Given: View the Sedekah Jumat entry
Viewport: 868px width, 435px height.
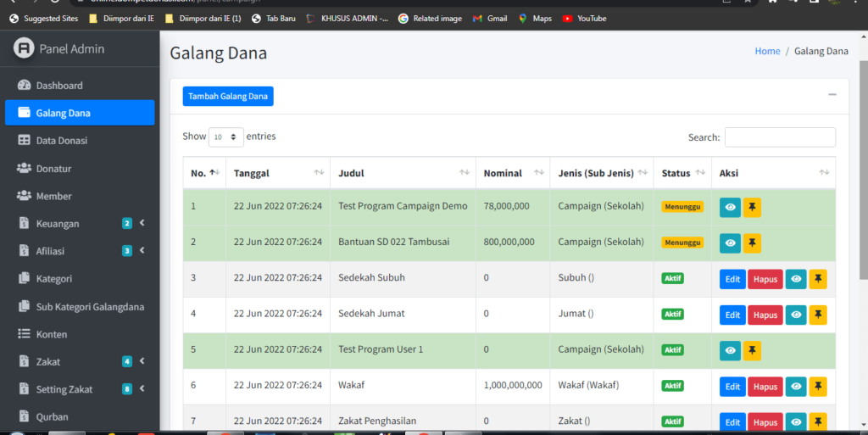Looking at the screenshot, I should click(x=795, y=315).
